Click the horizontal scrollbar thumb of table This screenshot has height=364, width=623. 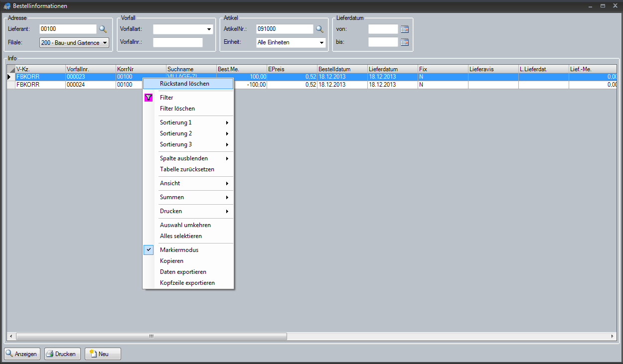151,337
